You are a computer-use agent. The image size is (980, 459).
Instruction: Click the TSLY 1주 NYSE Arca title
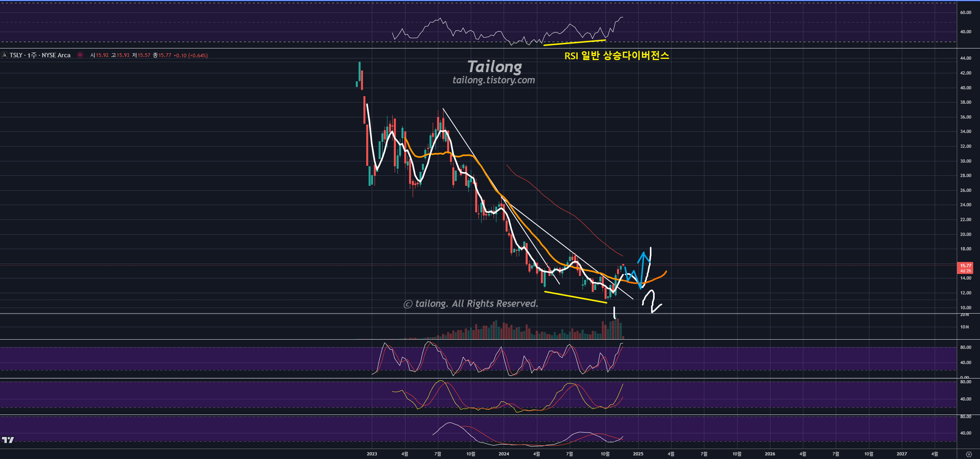click(x=40, y=55)
